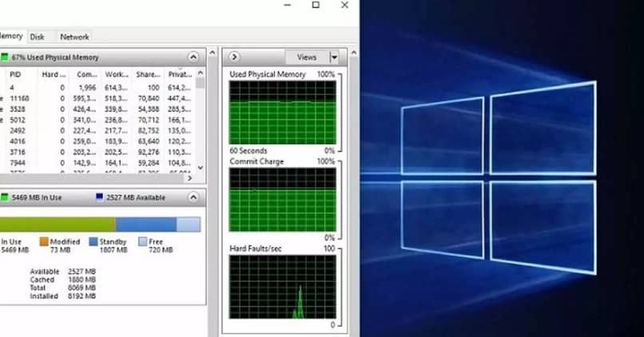
Task: Click the Installed 8192 MB value
Action: (81, 296)
